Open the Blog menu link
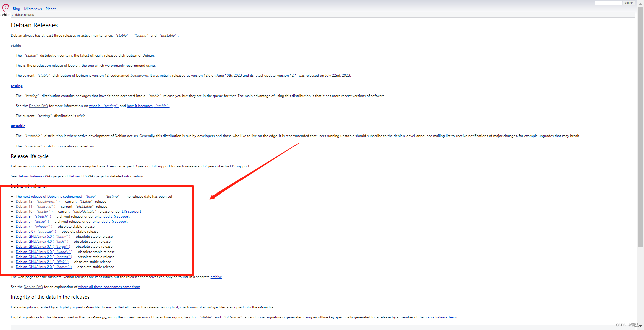Viewport: 644px width, 330px height. coord(16,9)
